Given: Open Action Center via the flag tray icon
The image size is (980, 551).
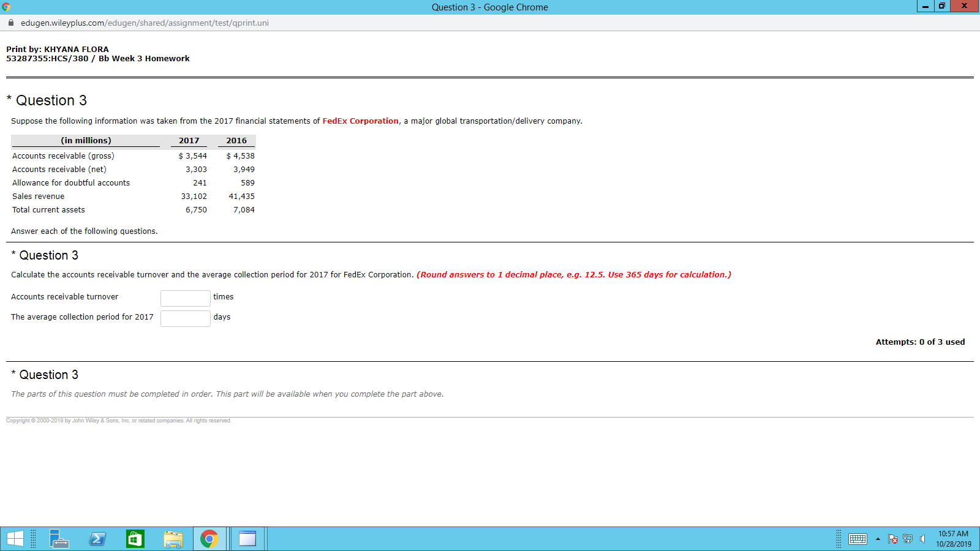Looking at the screenshot, I should [894, 539].
